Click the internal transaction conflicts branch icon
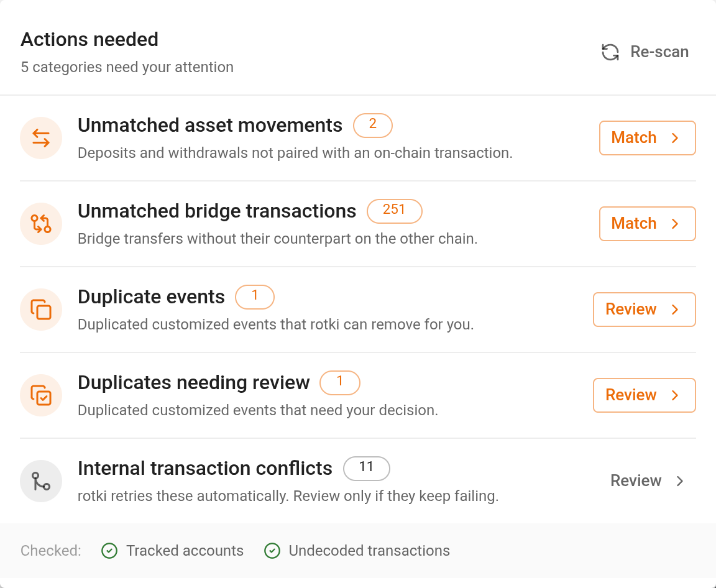 click(41, 481)
